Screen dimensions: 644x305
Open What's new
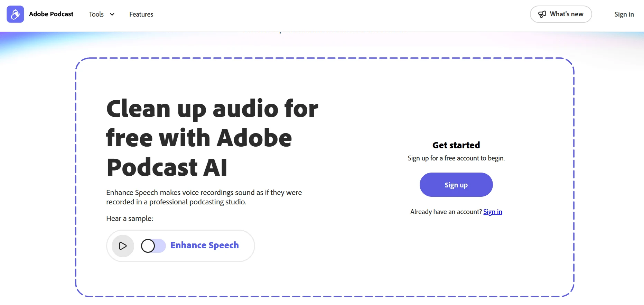pyautogui.click(x=561, y=14)
